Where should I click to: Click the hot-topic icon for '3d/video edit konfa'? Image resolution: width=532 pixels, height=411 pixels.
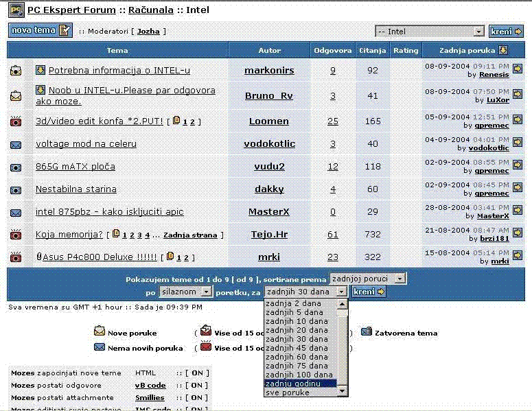16,121
